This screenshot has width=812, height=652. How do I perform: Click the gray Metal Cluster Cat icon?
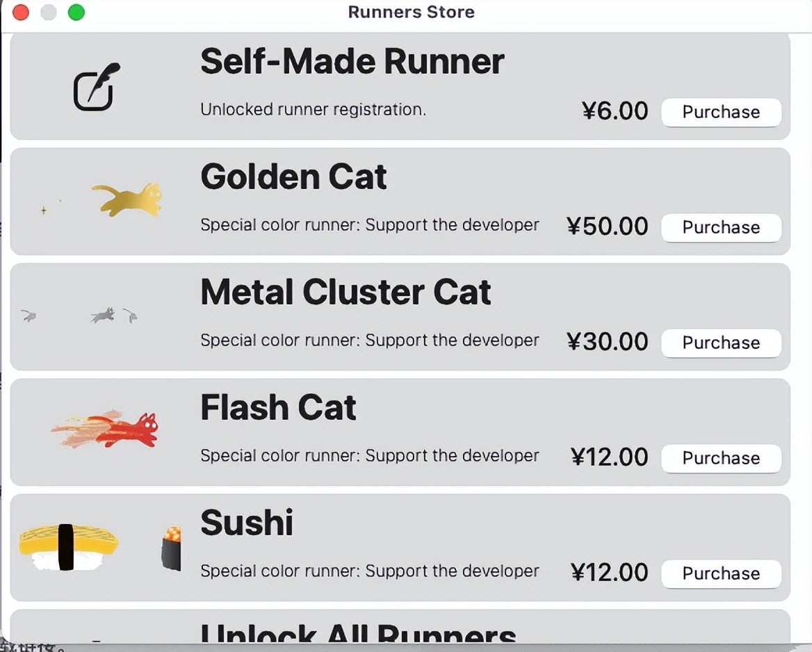(x=103, y=316)
